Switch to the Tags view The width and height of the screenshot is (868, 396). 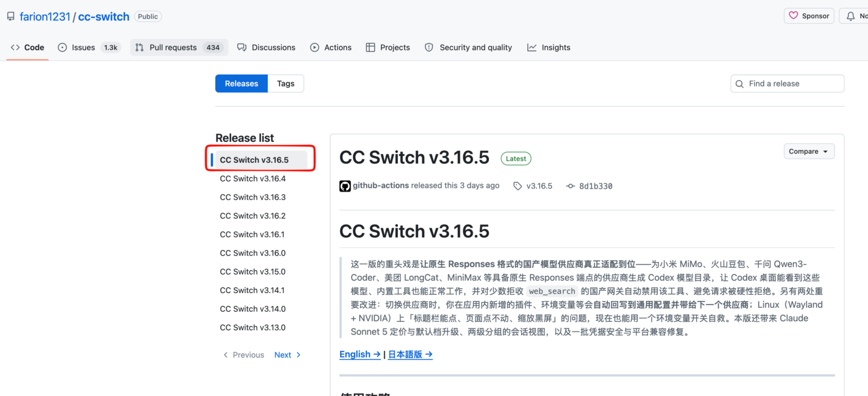[285, 84]
